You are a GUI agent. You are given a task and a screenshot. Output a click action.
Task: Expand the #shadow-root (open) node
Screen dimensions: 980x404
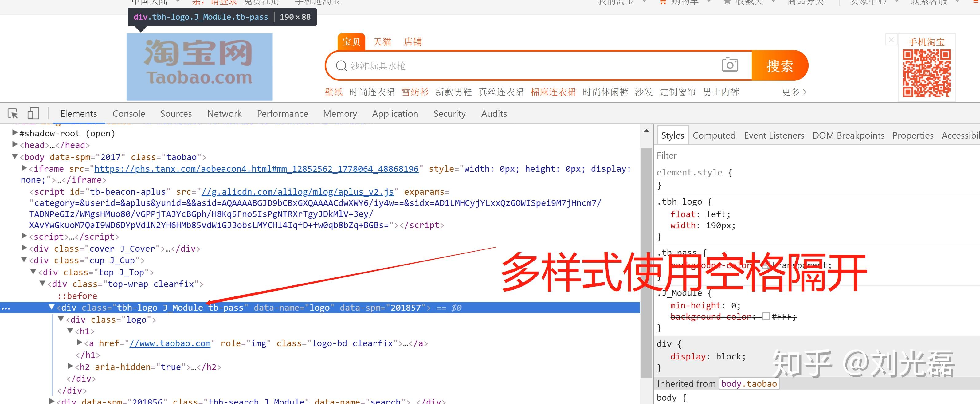click(x=15, y=133)
